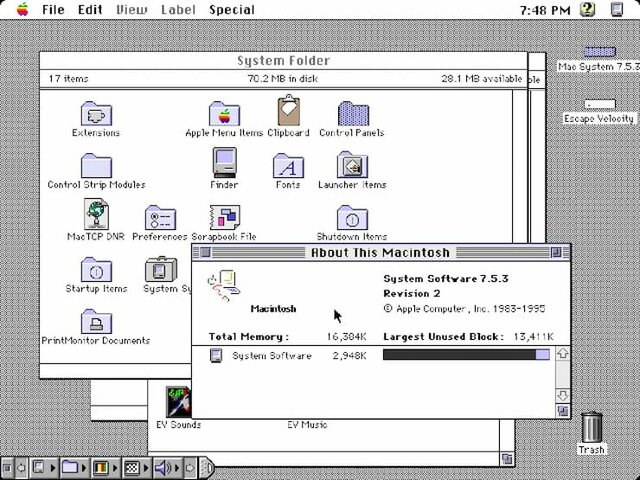Click "28.1 MB available" text in System Folder

click(x=482, y=78)
